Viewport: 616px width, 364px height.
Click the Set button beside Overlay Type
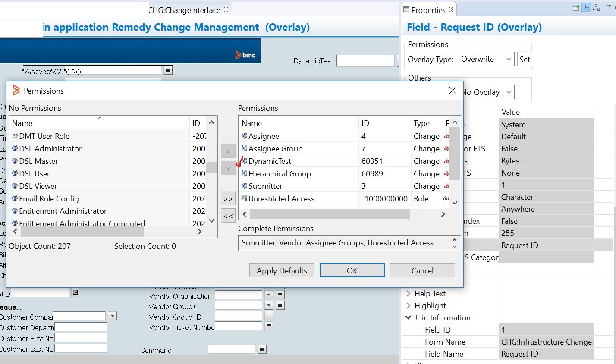click(525, 59)
